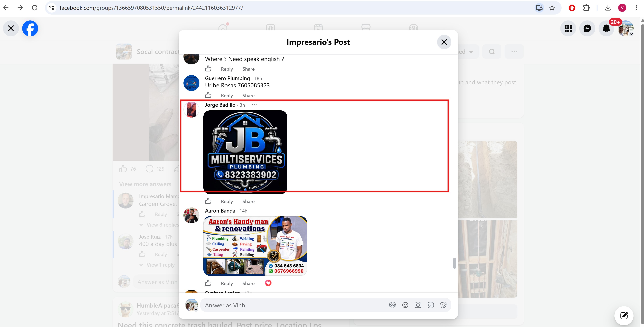
Task: Open Facebook notifications bell
Action: (606, 28)
